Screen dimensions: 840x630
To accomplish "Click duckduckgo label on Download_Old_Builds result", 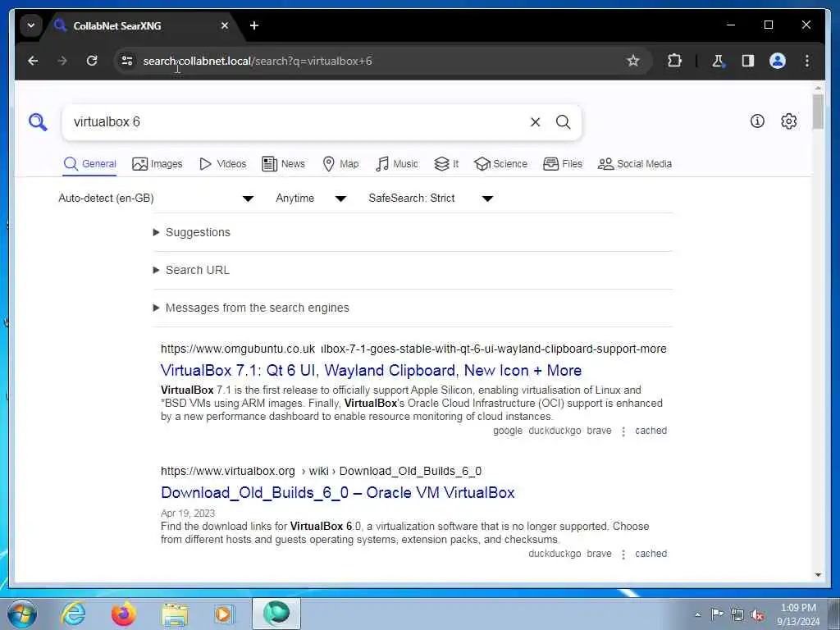I will click(555, 554).
